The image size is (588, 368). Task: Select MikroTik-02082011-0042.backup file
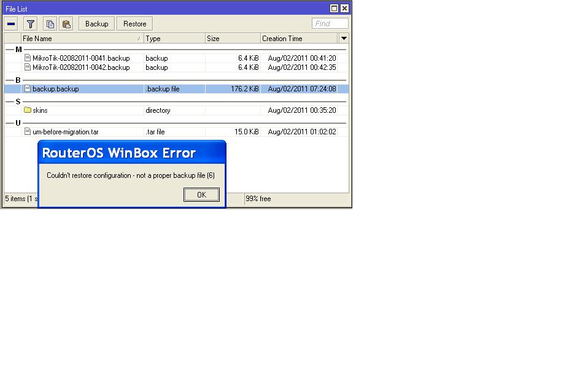[81, 67]
